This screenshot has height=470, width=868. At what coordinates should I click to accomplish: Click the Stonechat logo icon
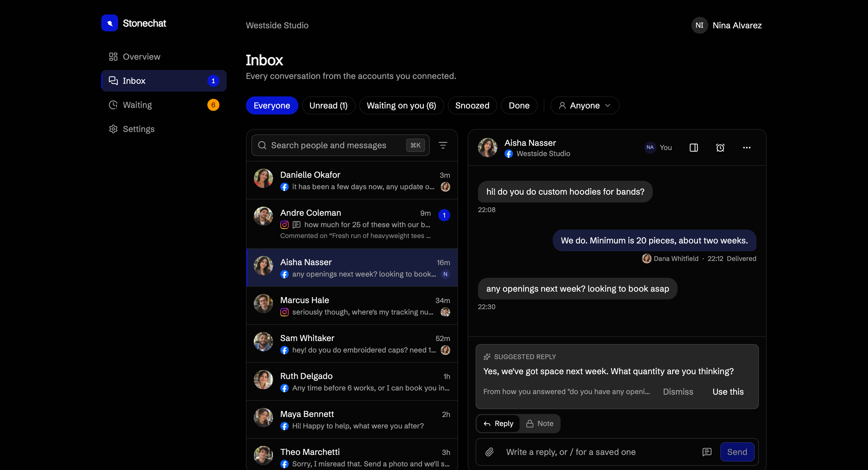coord(109,23)
